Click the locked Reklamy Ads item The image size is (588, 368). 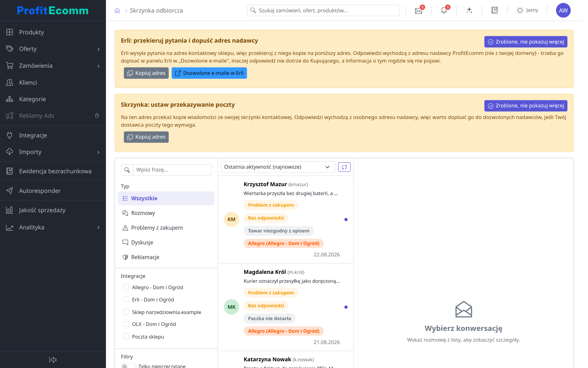coord(53,116)
